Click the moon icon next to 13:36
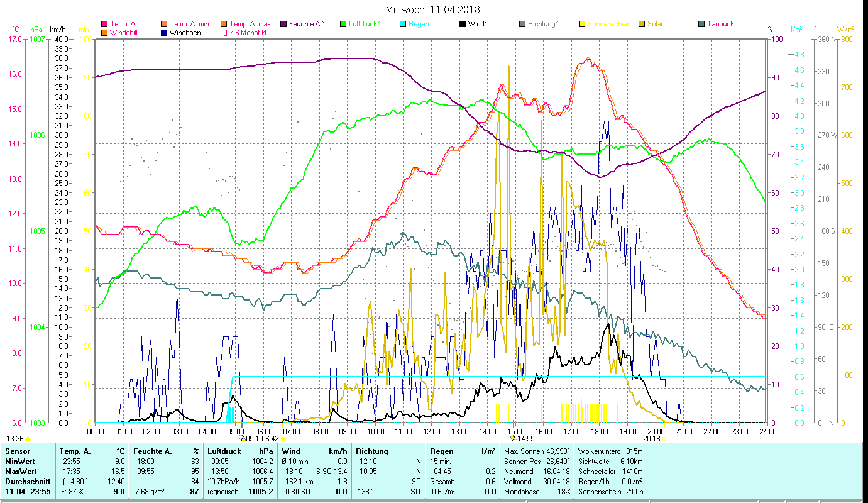868x503 pixels. coord(28,439)
